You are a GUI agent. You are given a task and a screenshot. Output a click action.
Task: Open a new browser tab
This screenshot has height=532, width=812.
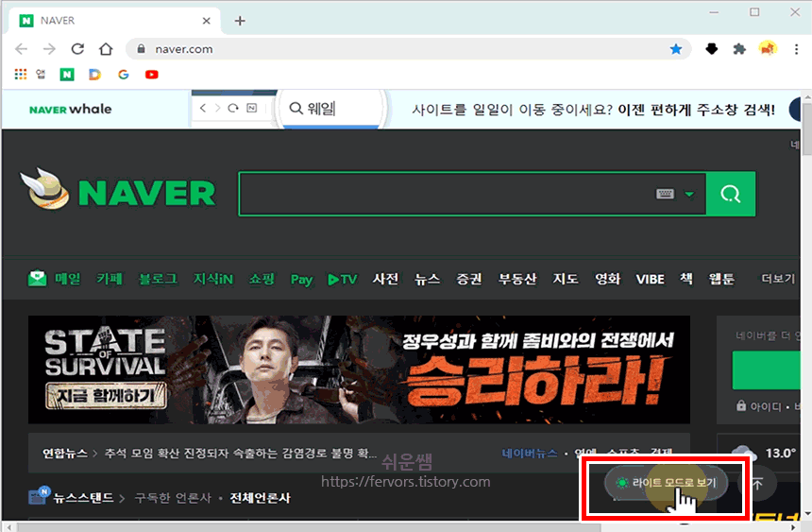click(240, 21)
